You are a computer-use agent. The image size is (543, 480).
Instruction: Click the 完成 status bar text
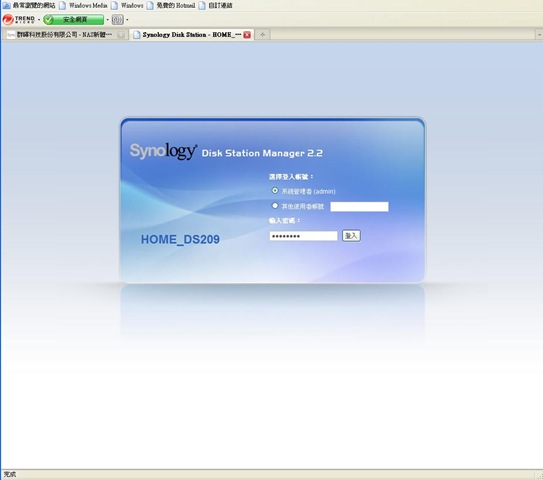[10, 474]
